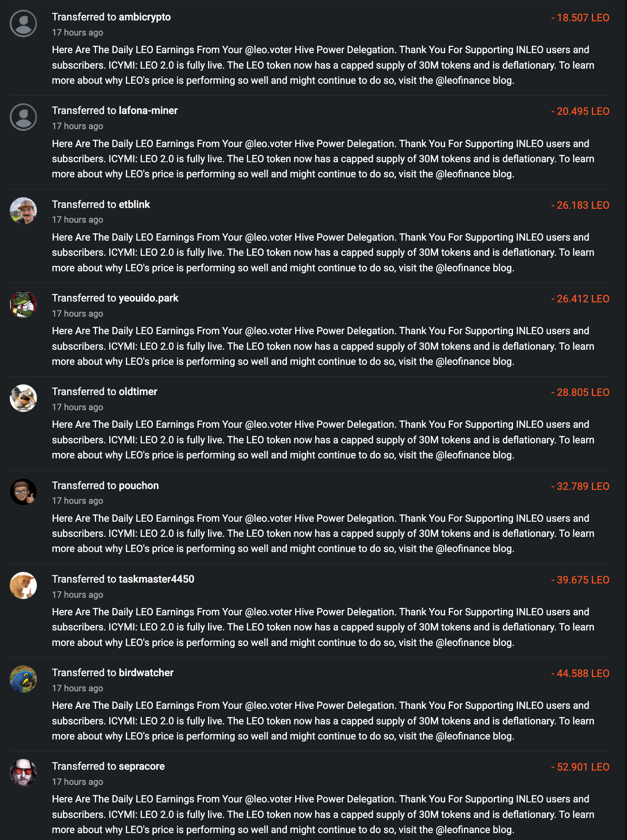Select the taskmaster4450 username link
627x840 pixels.
[x=156, y=579]
